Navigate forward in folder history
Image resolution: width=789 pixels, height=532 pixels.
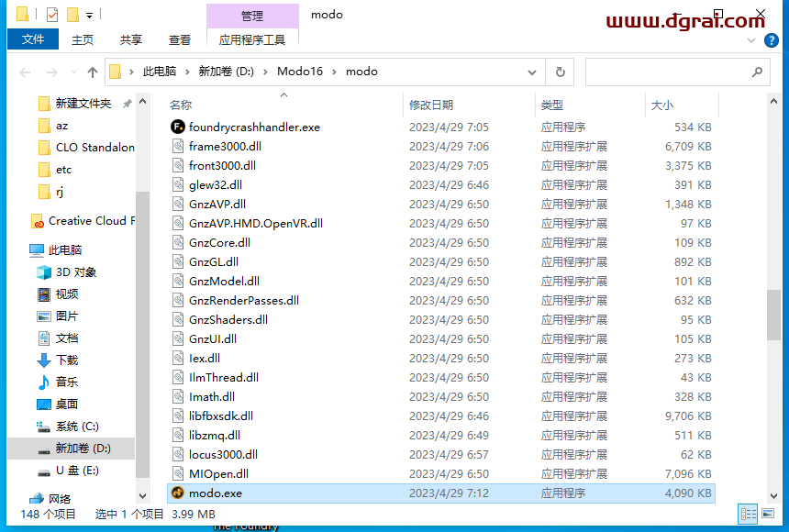(51, 72)
